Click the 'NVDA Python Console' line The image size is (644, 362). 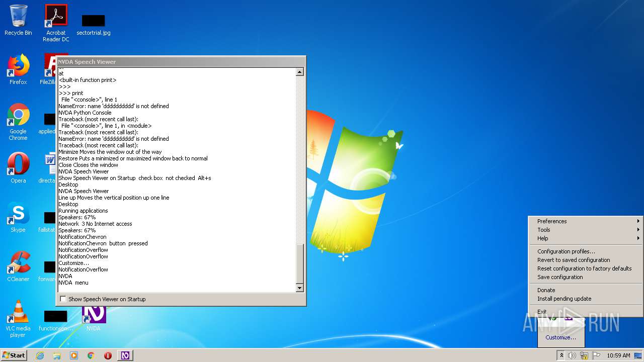85,113
